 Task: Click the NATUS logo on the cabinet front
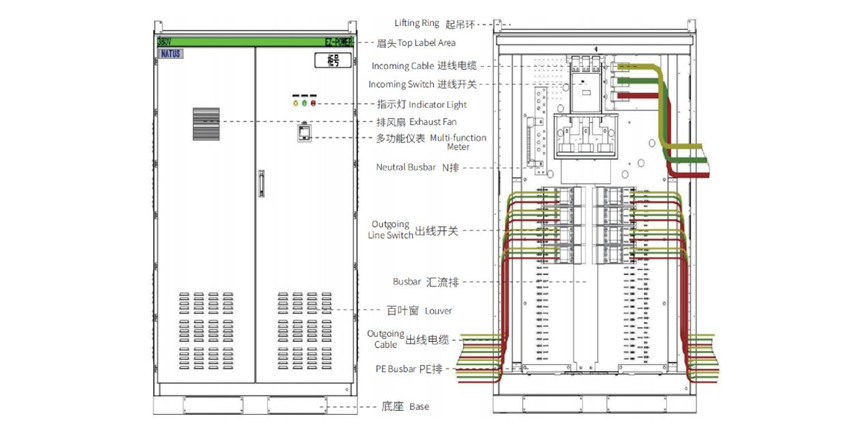(171, 54)
